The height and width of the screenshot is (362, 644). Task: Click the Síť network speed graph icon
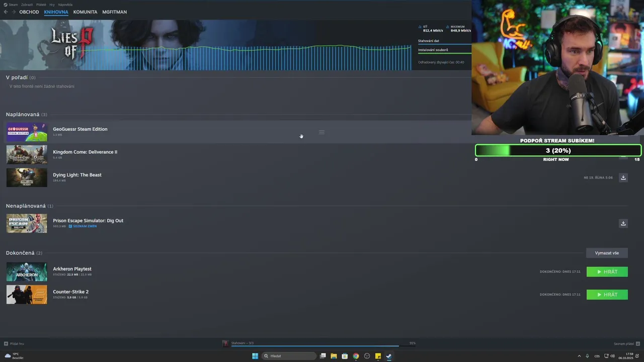pyautogui.click(x=420, y=27)
